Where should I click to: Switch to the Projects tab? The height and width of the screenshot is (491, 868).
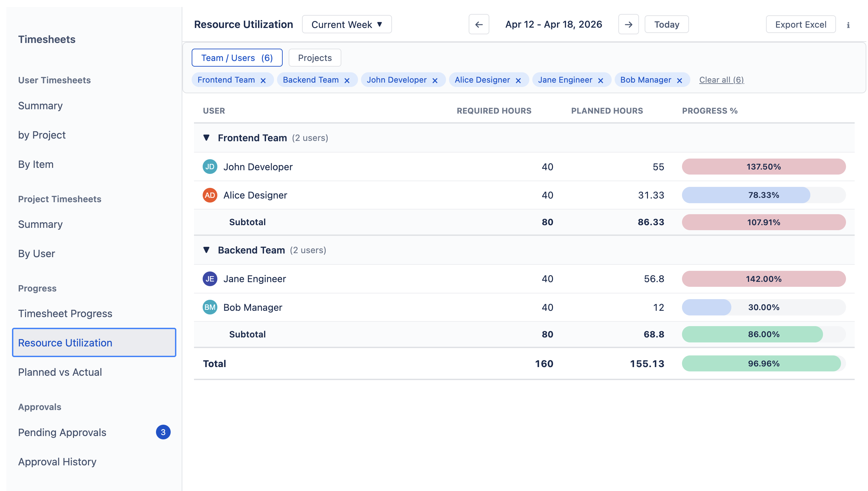coord(314,58)
